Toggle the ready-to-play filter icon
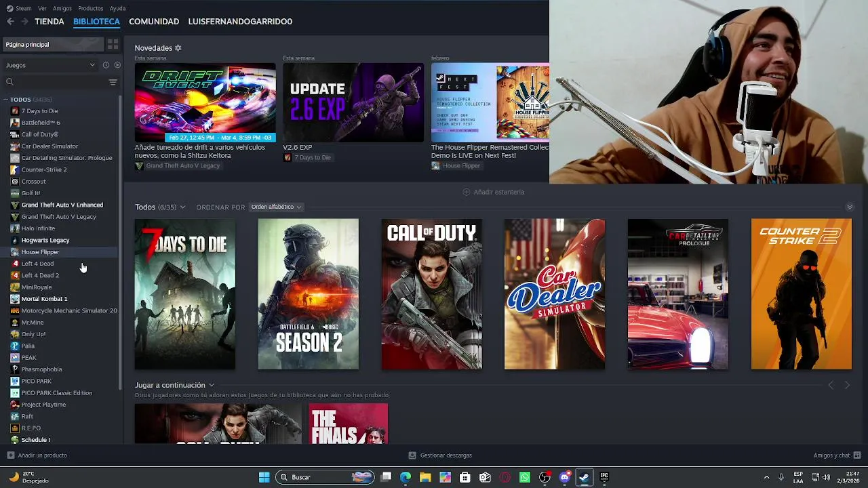Image resolution: width=868 pixels, height=488 pixels. click(117, 65)
